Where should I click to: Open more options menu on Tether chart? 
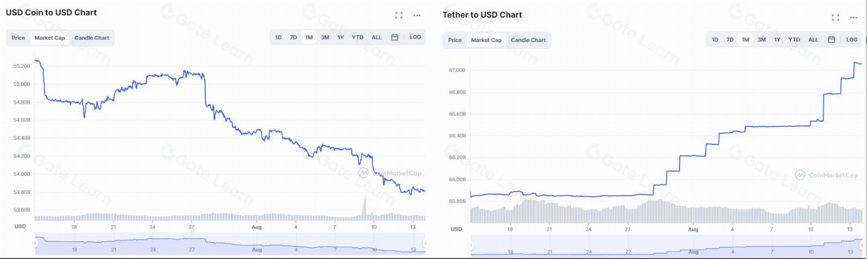[853, 18]
